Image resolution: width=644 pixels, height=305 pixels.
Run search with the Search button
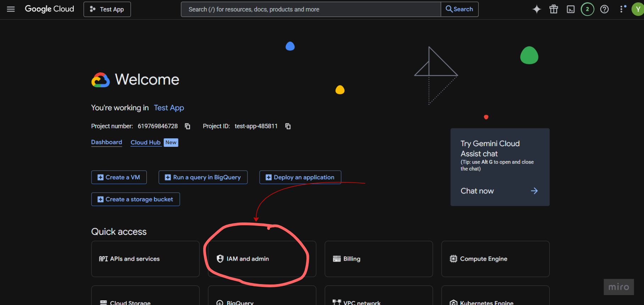pyautogui.click(x=460, y=9)
